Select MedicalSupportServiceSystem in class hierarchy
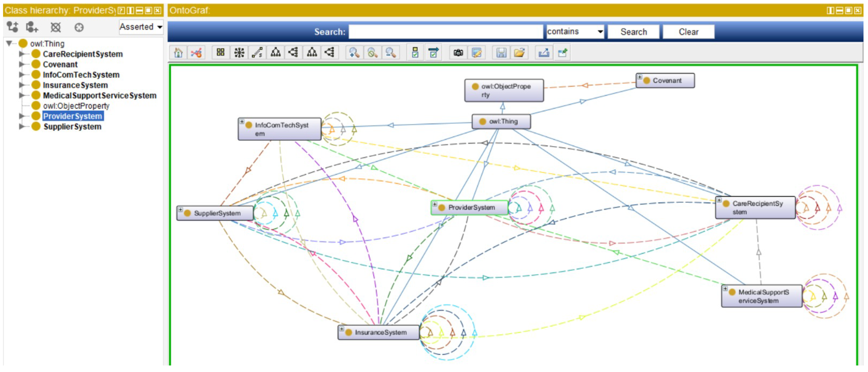 click(x=99, y=96)
